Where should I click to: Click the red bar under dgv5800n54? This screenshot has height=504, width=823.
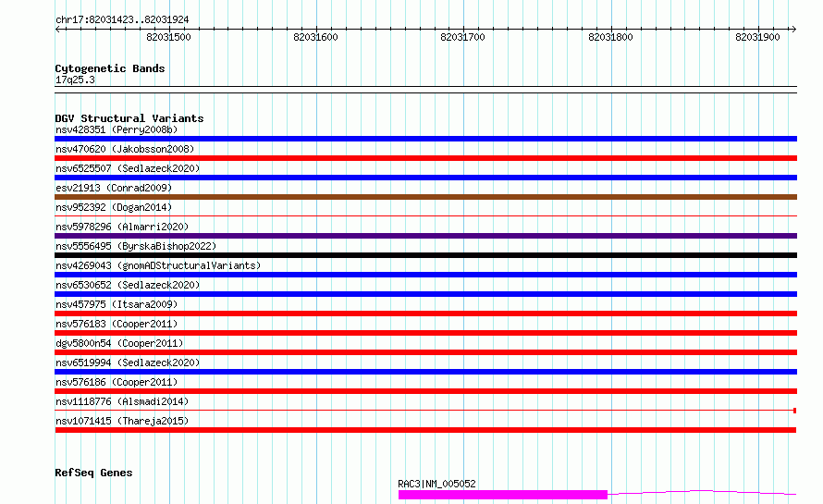(x=425, y=352)
